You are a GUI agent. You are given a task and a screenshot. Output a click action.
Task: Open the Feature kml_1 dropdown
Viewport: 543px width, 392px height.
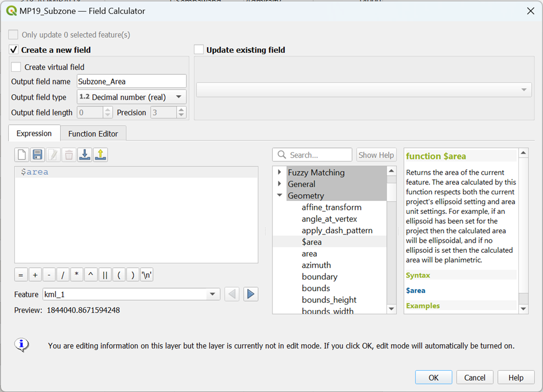coord(131,294)
